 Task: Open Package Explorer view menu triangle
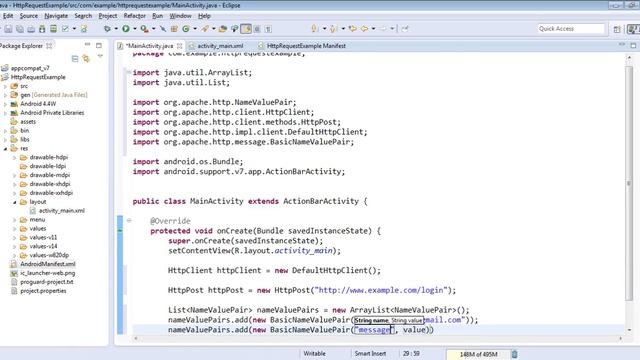(x=100, y=56)
